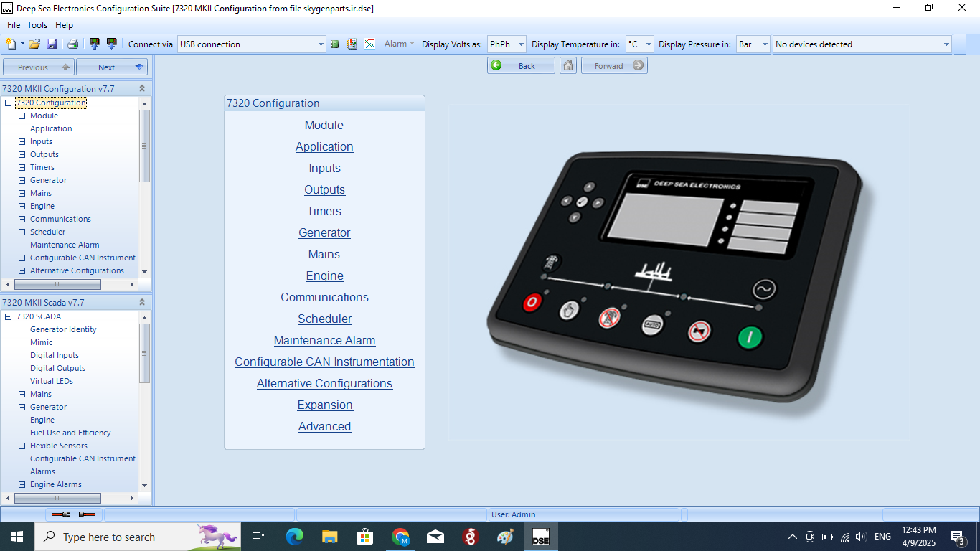Expand the Flexible Sensors node in SCADA tree
This screenshot has width=980, height=551.
pyautogui.click(x=22, y=446)
